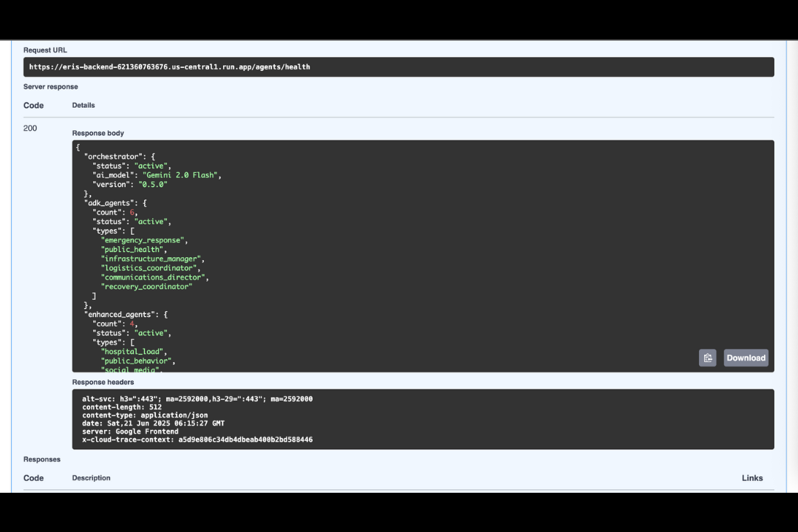Select the Request URL text box
The width and height of the screenshot is (798, 532).
398,66
